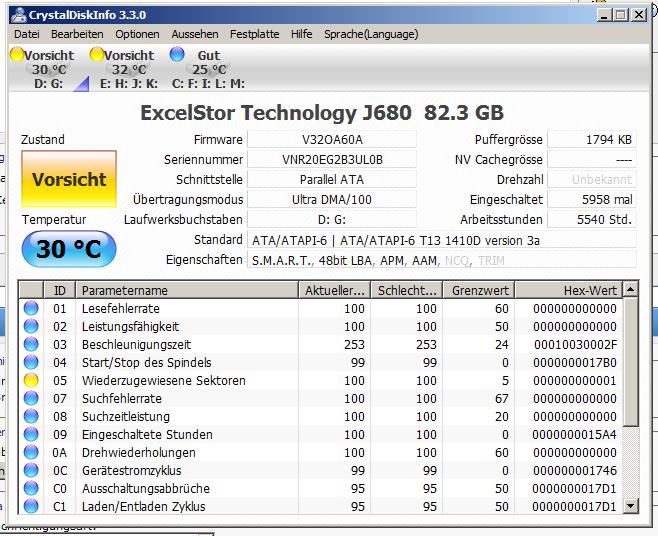Open the Optionen menu

(138, 34)
